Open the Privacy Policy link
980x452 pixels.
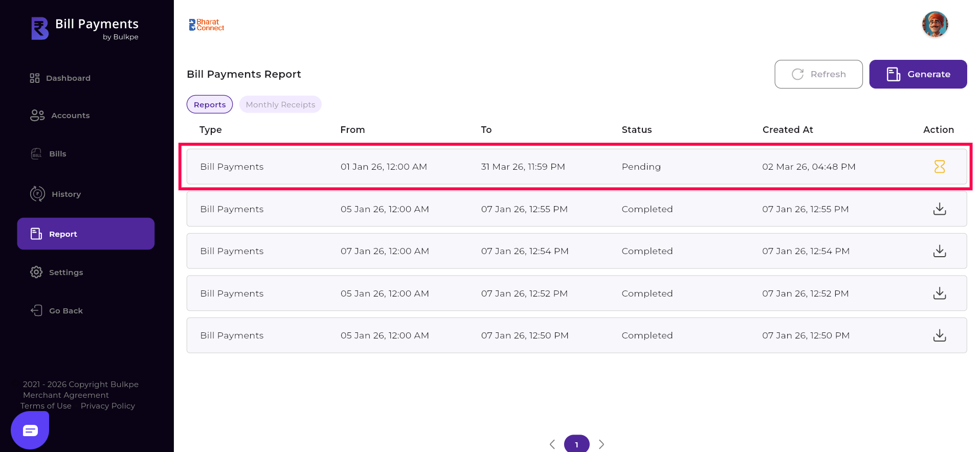[x=108, y=406]
